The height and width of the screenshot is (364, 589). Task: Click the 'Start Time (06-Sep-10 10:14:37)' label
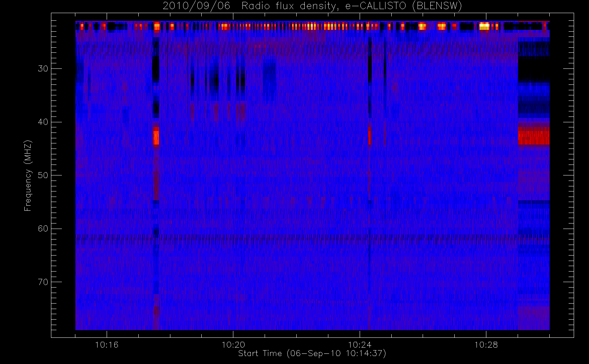point(312,353)
